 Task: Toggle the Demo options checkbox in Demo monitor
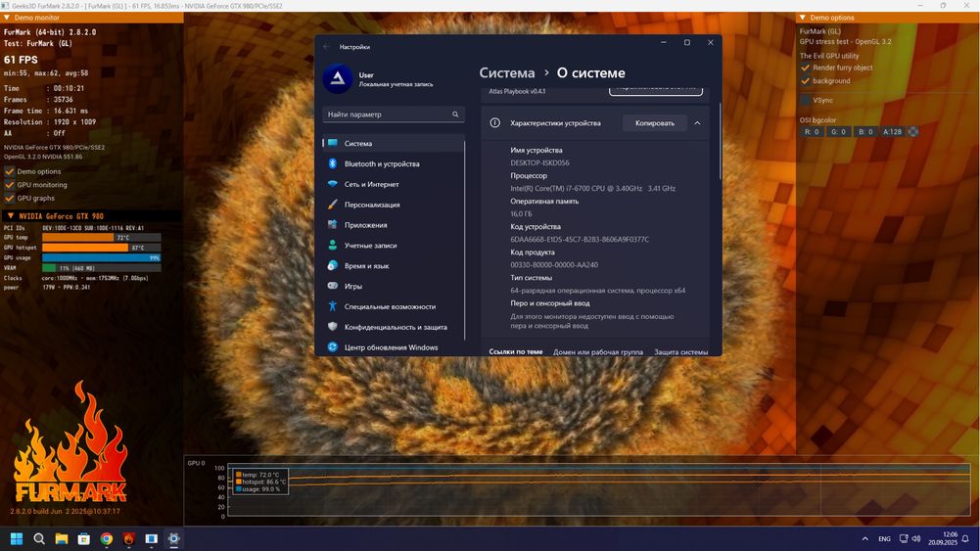pos(10,172)
